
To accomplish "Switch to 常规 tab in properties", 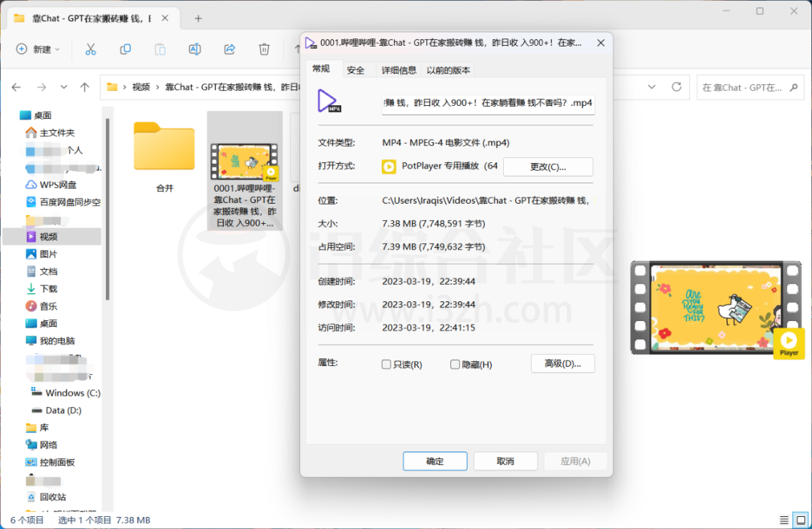I will click(x=321, y=69).
